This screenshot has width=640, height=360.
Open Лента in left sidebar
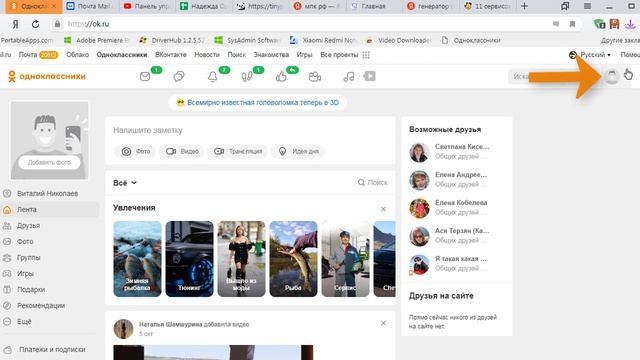click(x=50, y=209)
